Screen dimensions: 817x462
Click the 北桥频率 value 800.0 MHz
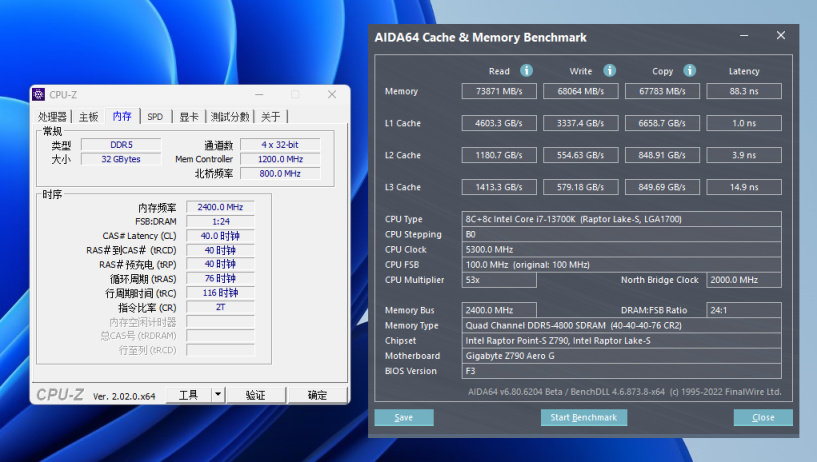click(280, 173)
